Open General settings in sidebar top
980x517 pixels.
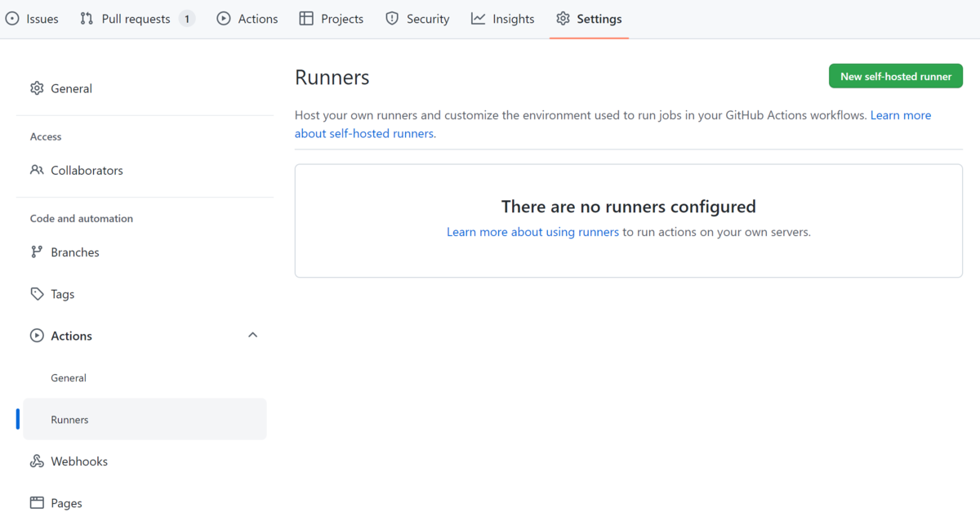pos(145,88)
